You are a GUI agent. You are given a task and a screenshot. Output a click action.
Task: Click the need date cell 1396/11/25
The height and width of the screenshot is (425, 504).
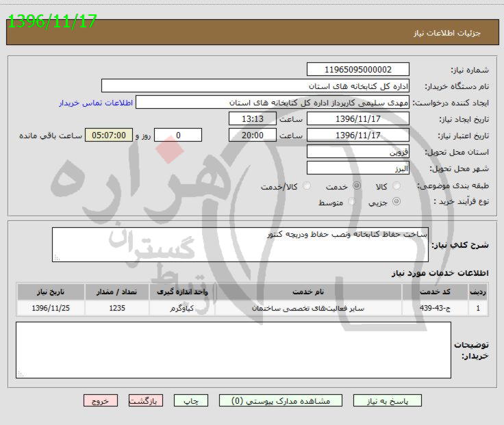[51, 308]
